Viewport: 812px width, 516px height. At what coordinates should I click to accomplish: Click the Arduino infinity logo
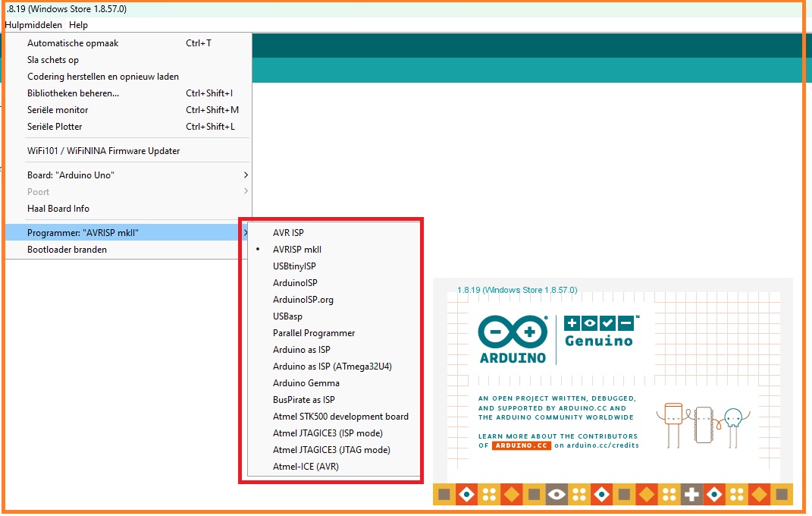coord(513,332)
